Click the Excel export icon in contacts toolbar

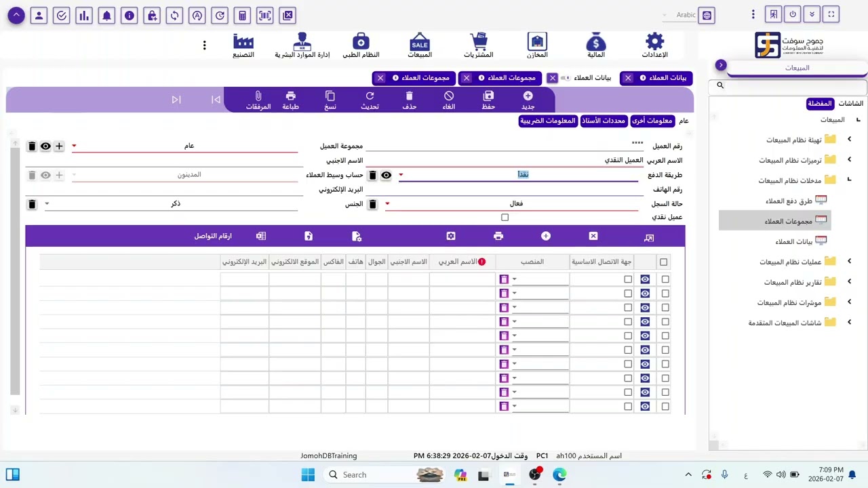coord(261,236)
